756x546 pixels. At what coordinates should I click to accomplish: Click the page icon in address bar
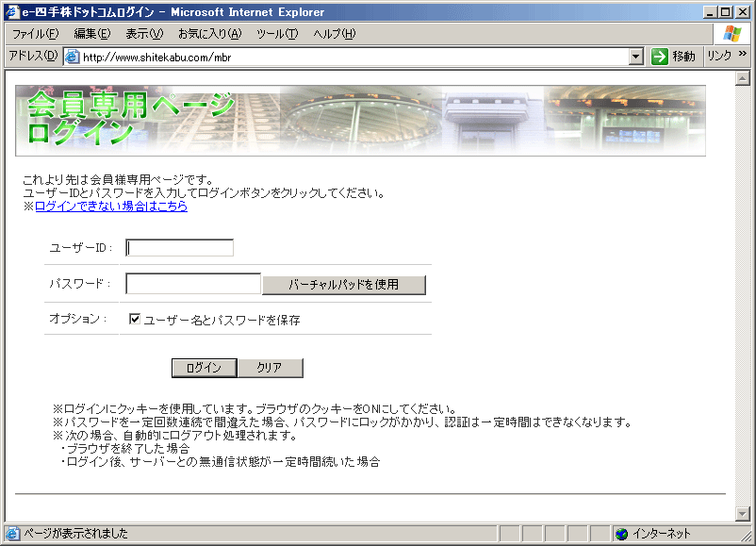point(72,57)
